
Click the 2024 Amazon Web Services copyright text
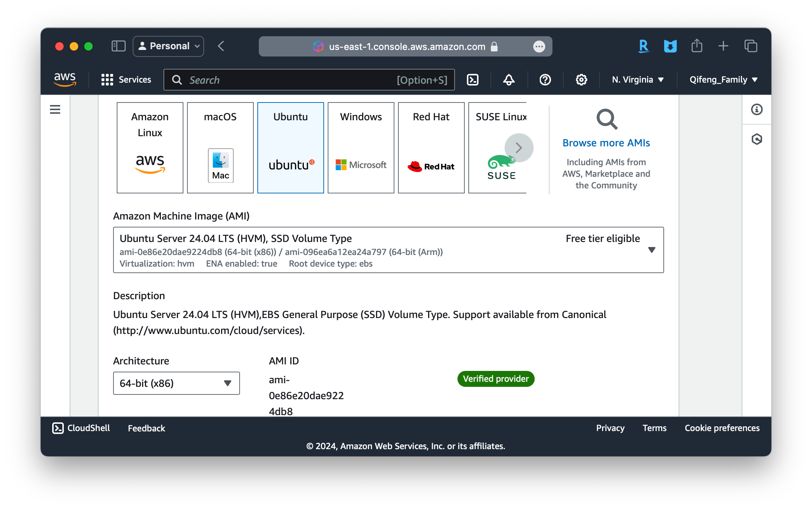click(406, 446)
